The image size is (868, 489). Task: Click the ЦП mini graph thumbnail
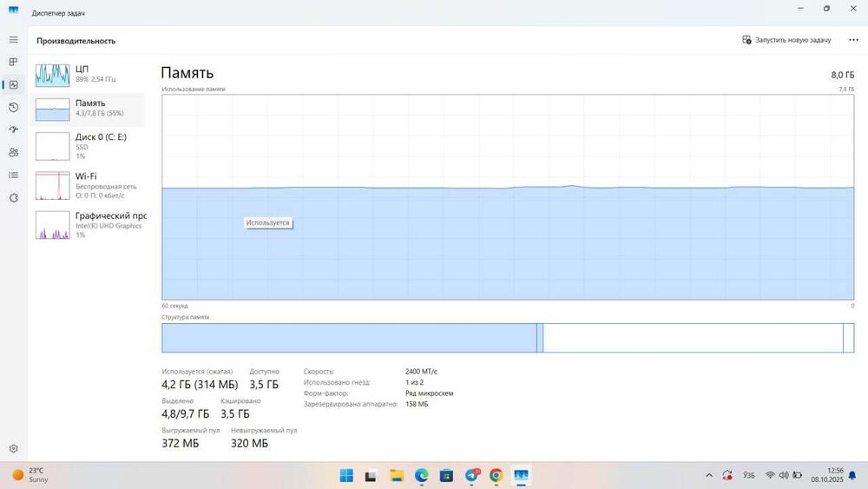click(53, 75)
